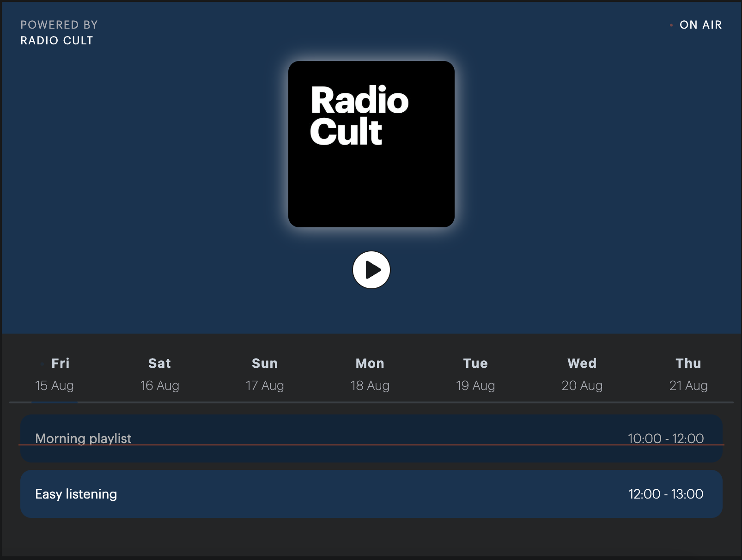
Task: Open the Morning playlist show row
Action: [371, 439]
